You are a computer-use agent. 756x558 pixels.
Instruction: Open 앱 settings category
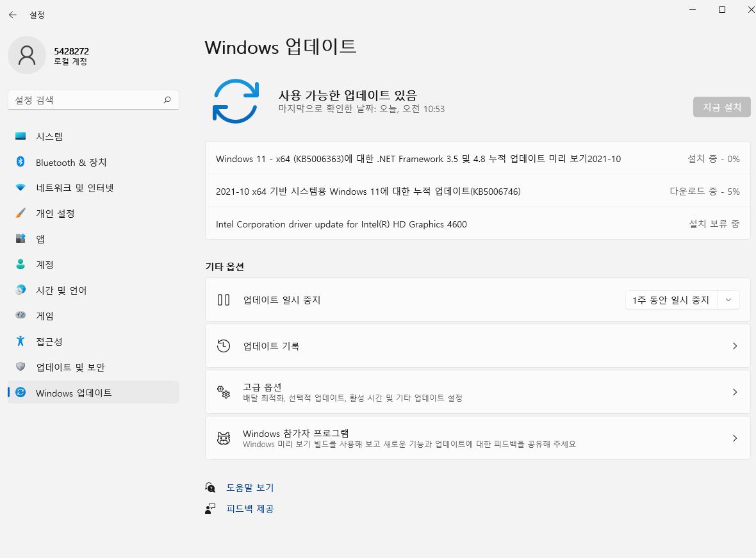point(94,239)
